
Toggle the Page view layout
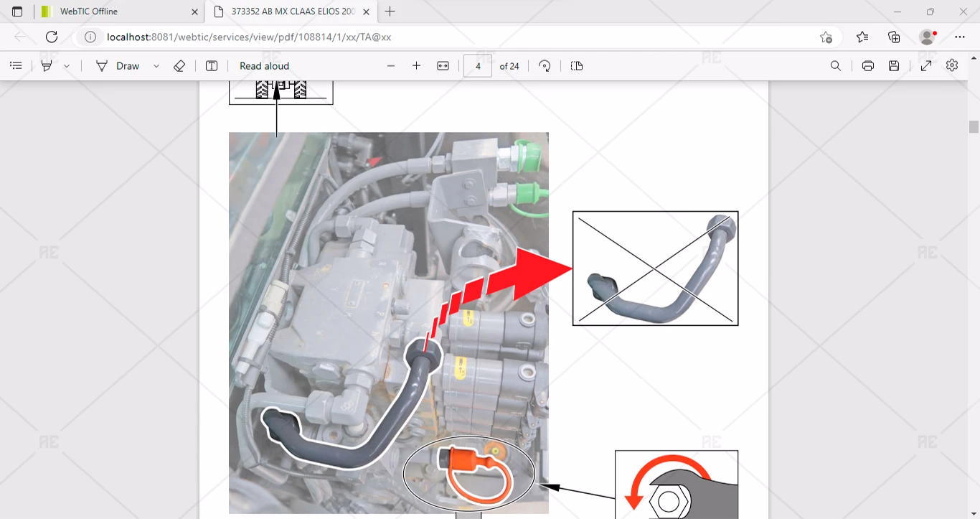point(577,66)
